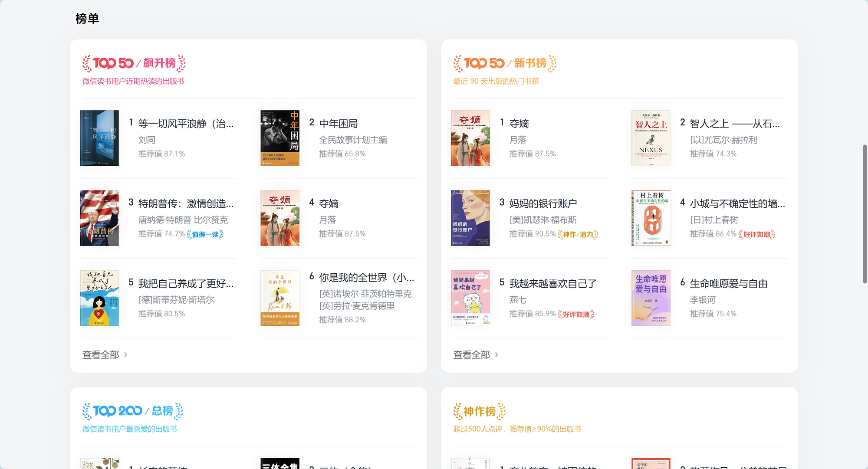
Task: Click the 好评如潮 badge on 我越来越喜欢自己了
Action: pos(576,315)
